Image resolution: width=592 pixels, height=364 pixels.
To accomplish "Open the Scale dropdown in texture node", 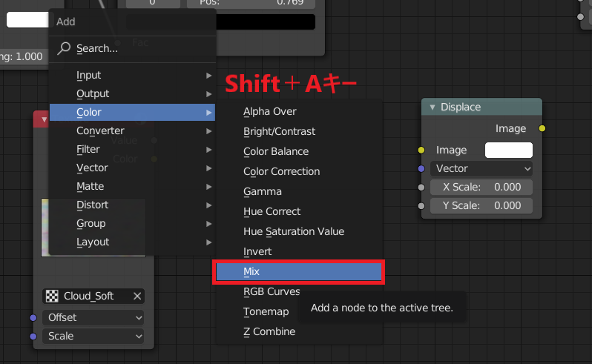I will coord(93,336).
